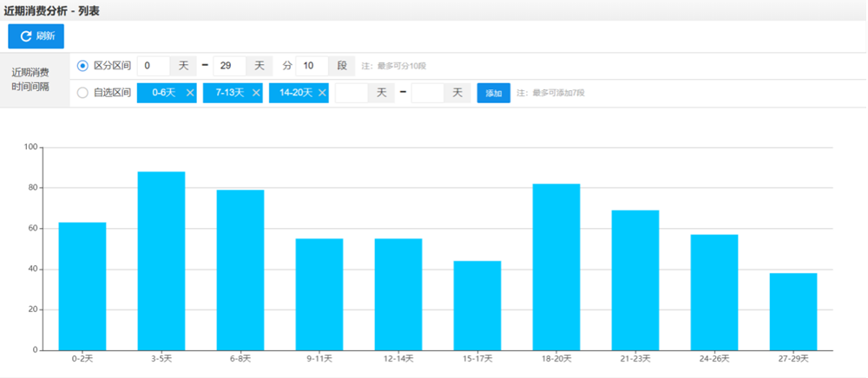Select the 区分区间 radio option
This screenshot has width=868, height=378.
coord(83,66)
